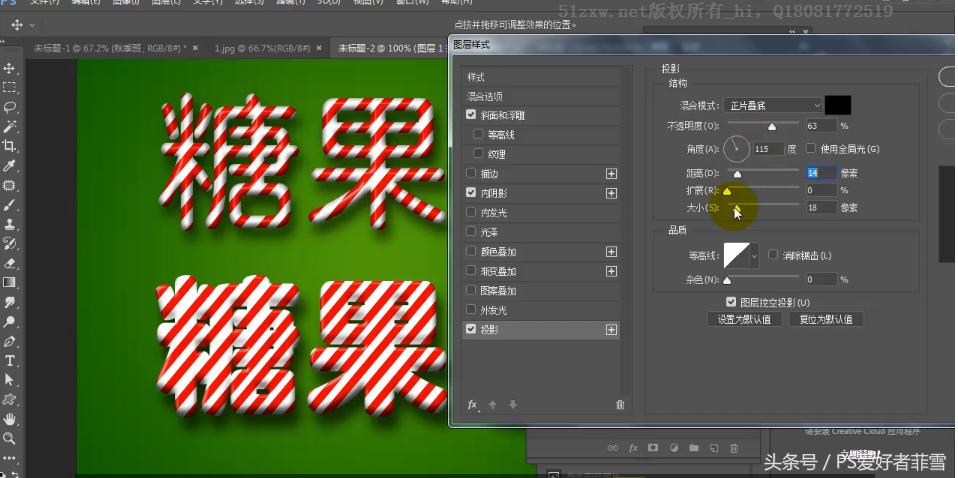Select the Magic Wand tool
Image resolution: width=958 pixels, height=478 pixels.
(9, 127)
